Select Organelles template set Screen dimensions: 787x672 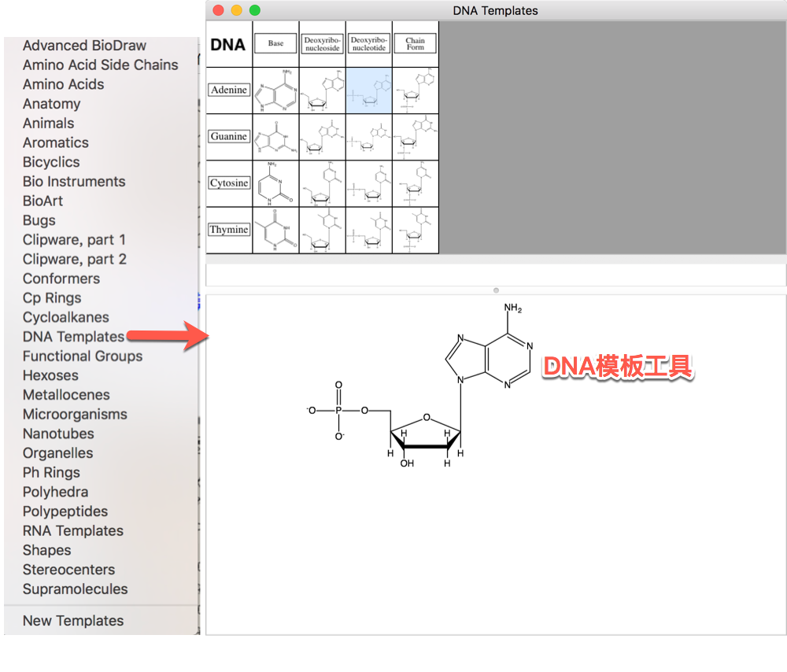pyautogui.click(x=57, y=453)
